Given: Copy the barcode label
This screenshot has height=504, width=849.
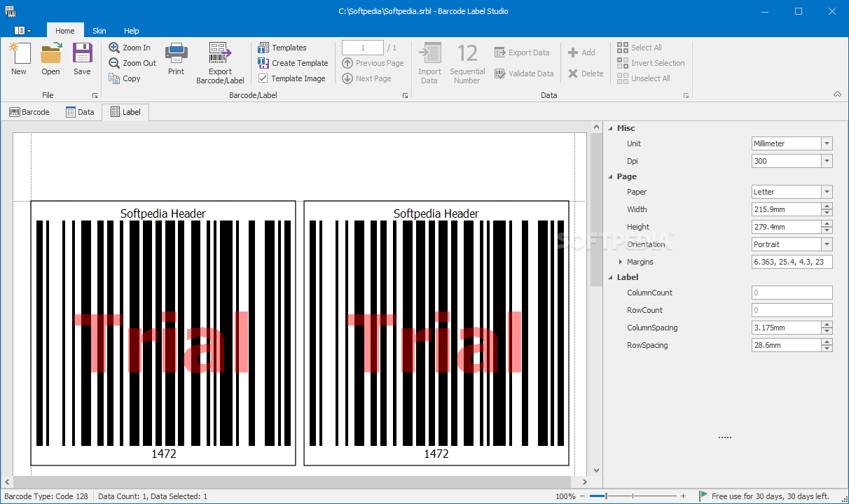Looking at the screenshot, I should (125, 78).
